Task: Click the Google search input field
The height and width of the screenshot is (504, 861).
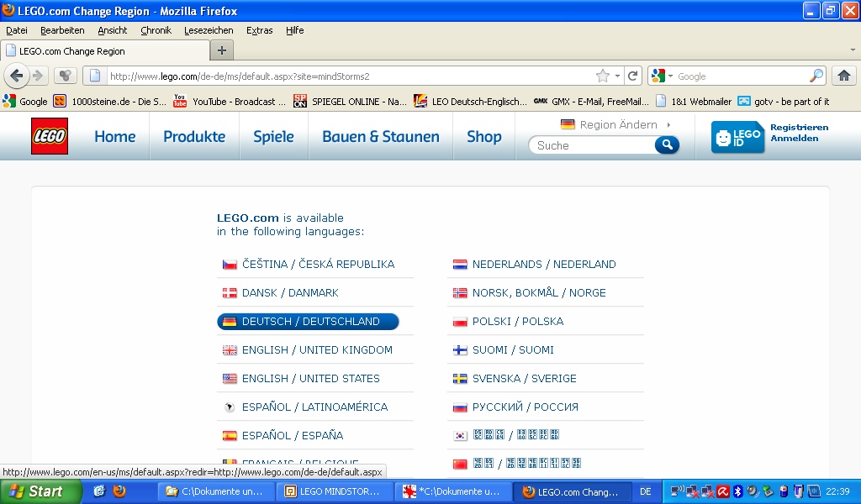Action: pos(742,76)
